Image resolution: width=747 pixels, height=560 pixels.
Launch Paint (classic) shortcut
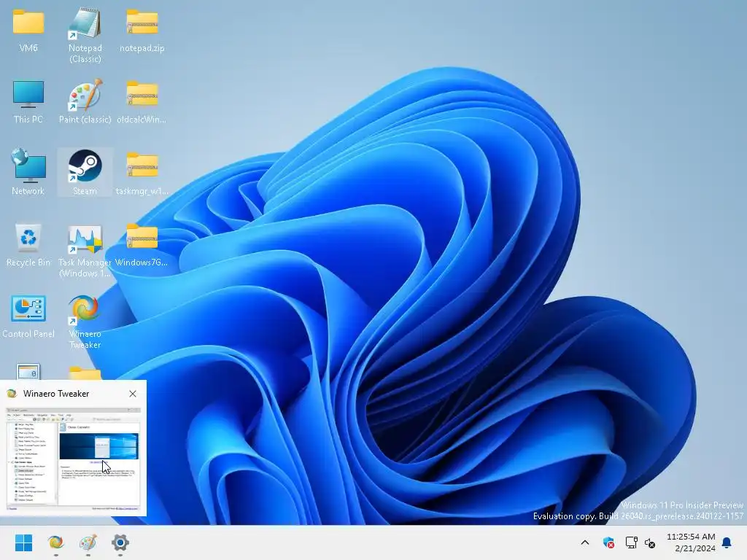[85, 101]
